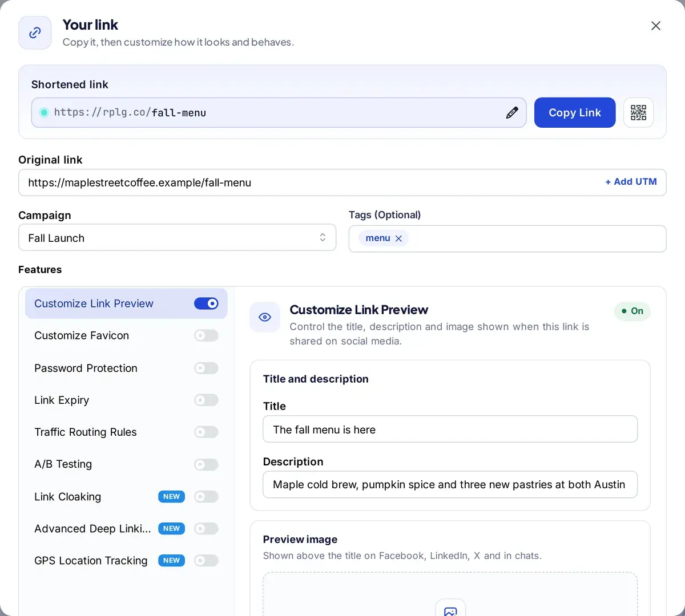Enable Traffic Routing Rules toggle
This screenshot has height=616, width=685.
pyautogui.click(x=206, y=432)
